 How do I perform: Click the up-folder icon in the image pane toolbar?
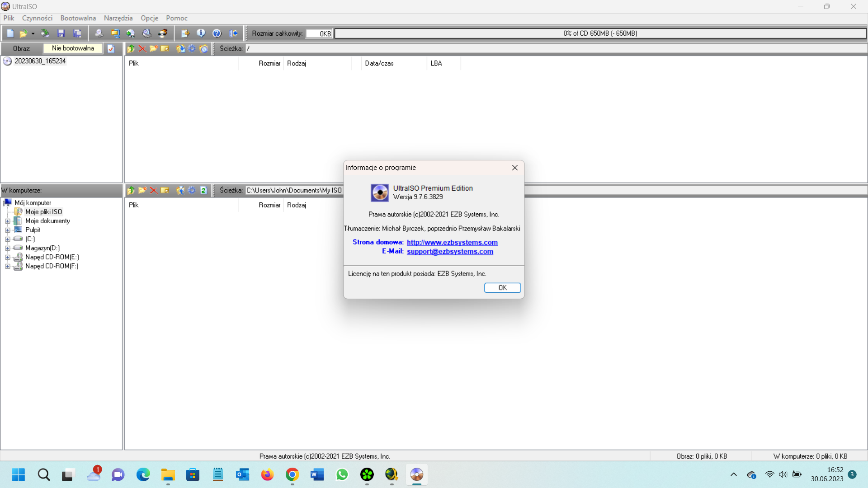[131, 49]
